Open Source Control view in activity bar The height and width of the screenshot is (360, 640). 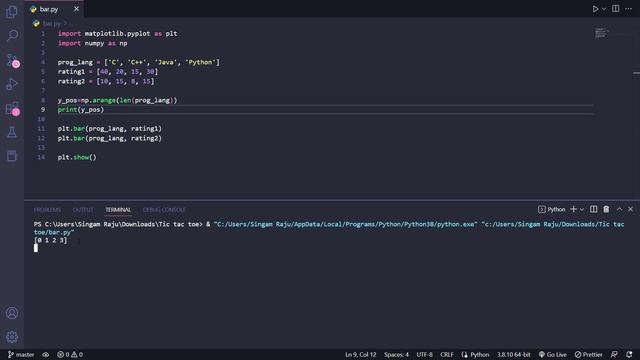tap(12, 60)
